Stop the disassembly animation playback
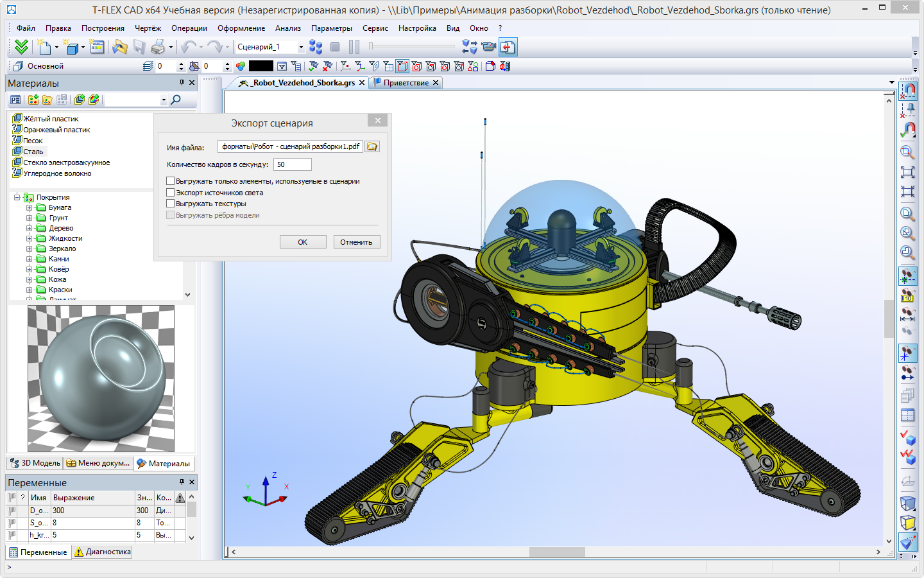The image size is (924, 578). [x=335, y=47]
